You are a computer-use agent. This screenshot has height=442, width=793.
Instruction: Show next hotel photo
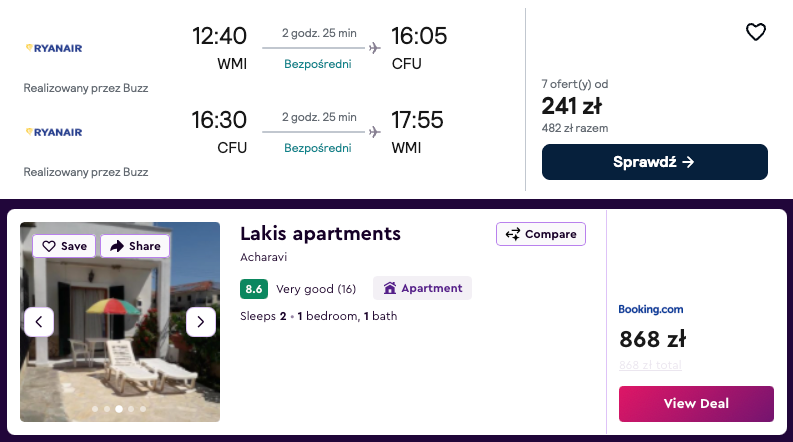click(201, 321)
